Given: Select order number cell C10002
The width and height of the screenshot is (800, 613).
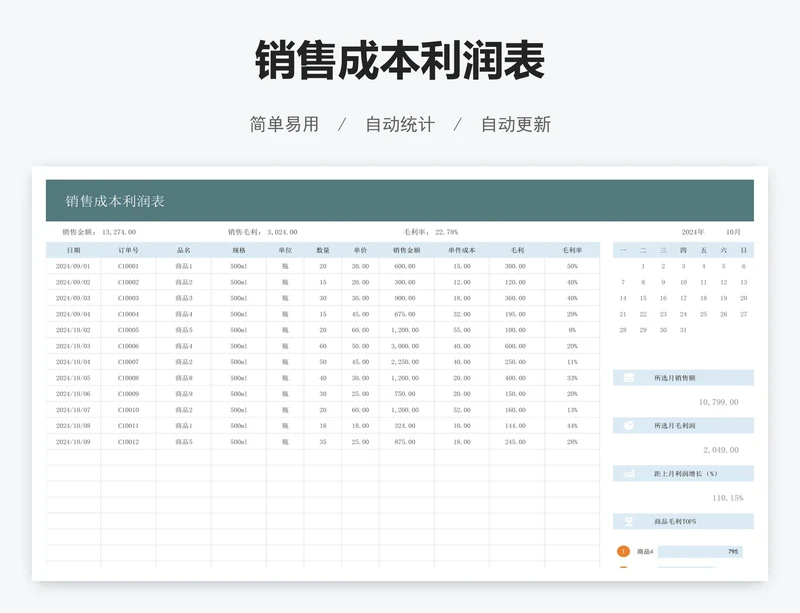Looking at the screenshot, I should click(128, 282).
